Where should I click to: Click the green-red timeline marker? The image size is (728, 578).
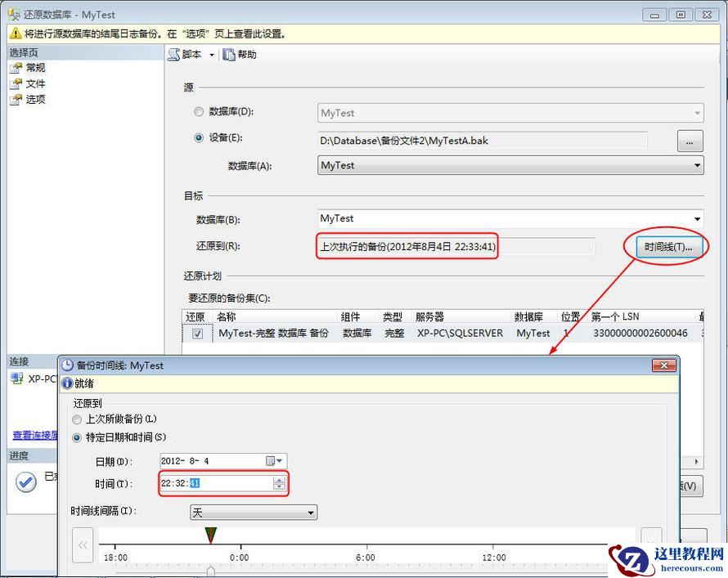point(210,535)
